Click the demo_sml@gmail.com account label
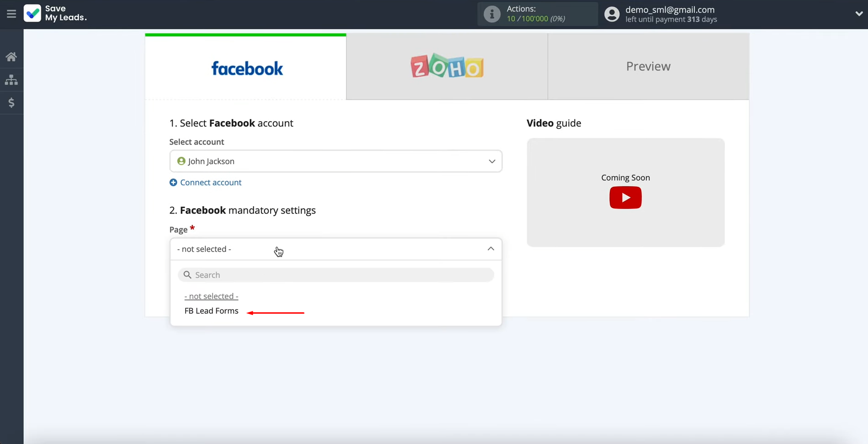Screen dimensions: 868x444 tap(670, 10)
